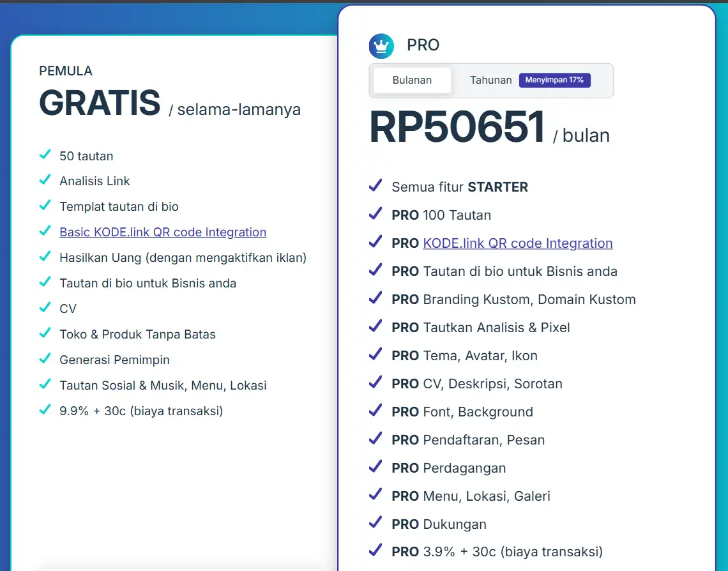Click checkmark beside PRO Branding Kustom
The width and height of the screenshot is (728, 571).
pos(375,299)
